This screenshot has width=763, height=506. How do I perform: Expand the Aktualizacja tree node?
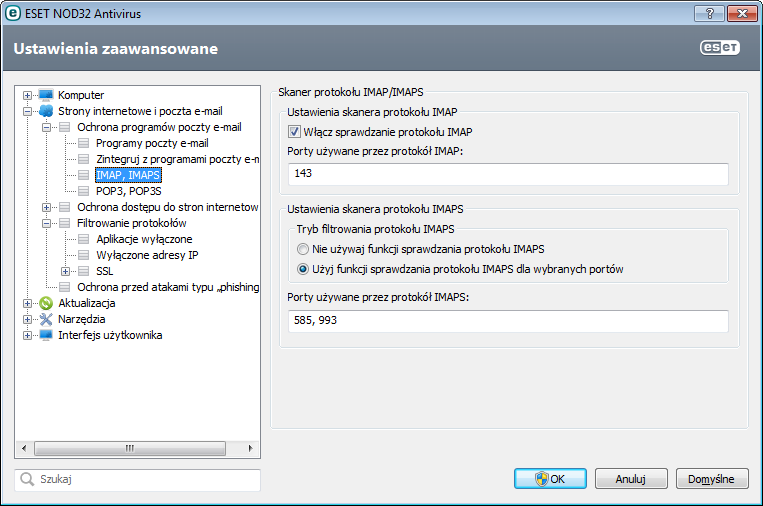pos(27,303)
